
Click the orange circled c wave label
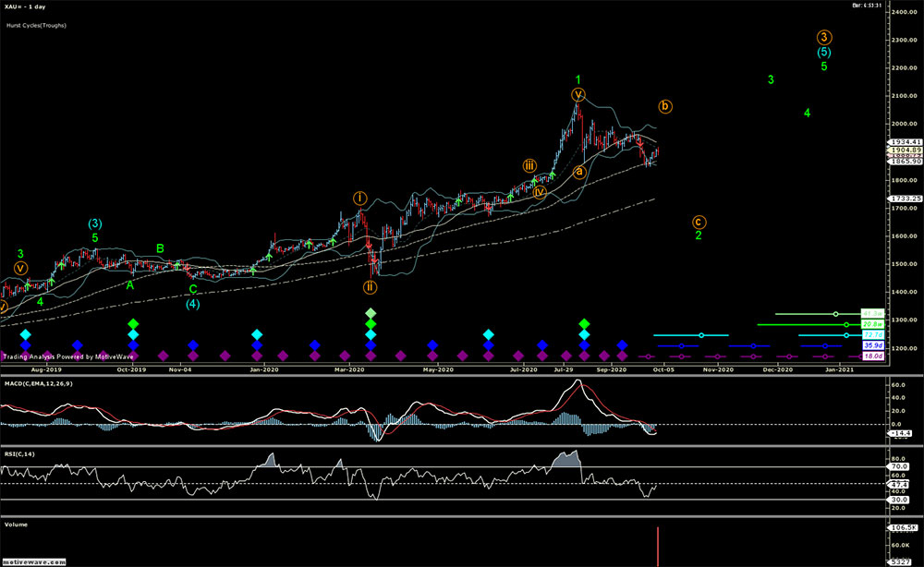(x=699, y=222)
